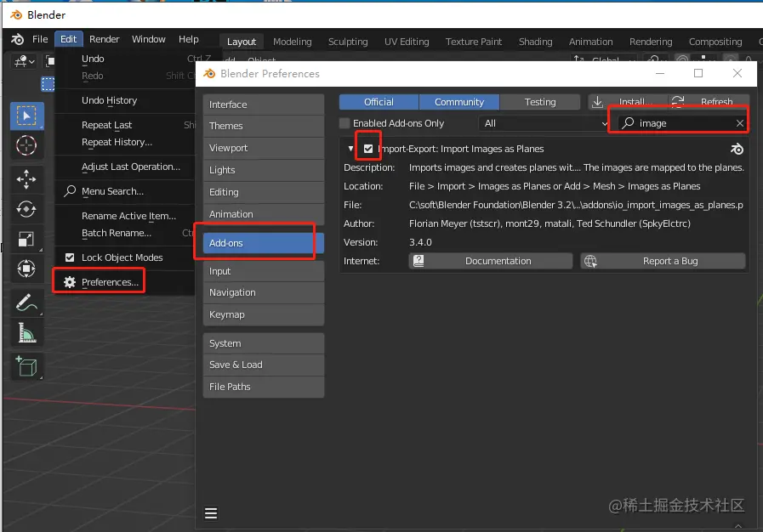
Task: Switch to the Shading workspace tab
Action: [535, 42]
